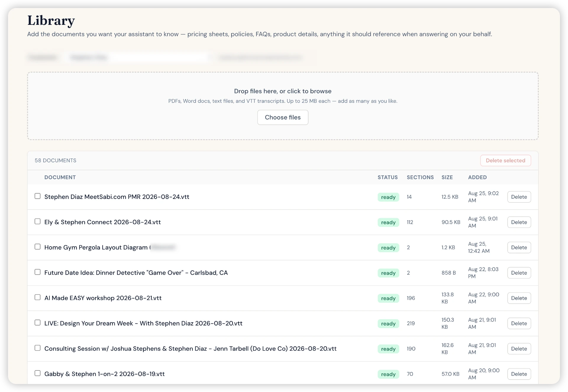Select the Ely & Stephen Connect checkbox
Screen dimensions: 568x392
click(38, 221)
